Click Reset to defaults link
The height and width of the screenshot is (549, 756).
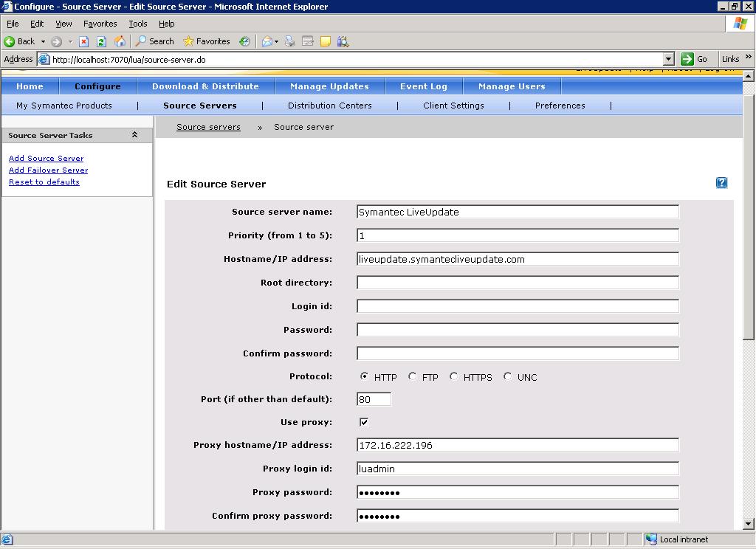point(44,182)
